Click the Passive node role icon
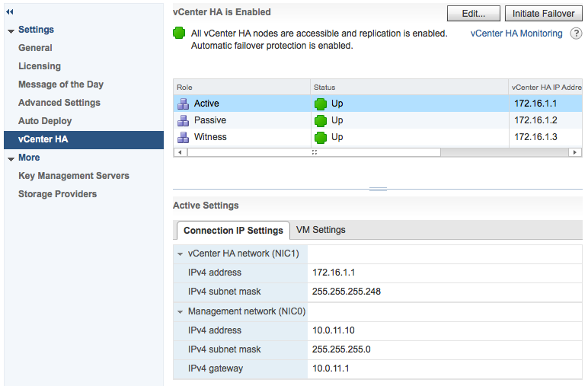The width and height of the screenshot is (588, 386). click(183, 120)
